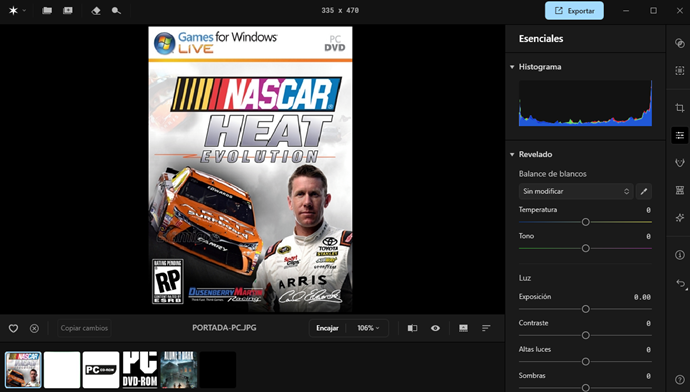Viewport: 690px width, 392px height.
Task: Click the Temperatura value field
Action: (648, 210)
